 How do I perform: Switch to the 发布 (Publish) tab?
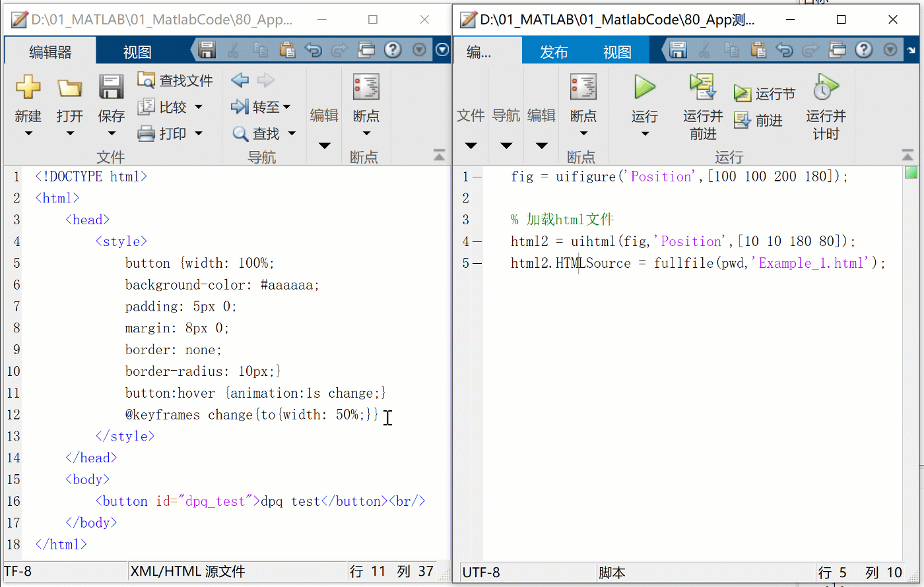coord(554,49)
